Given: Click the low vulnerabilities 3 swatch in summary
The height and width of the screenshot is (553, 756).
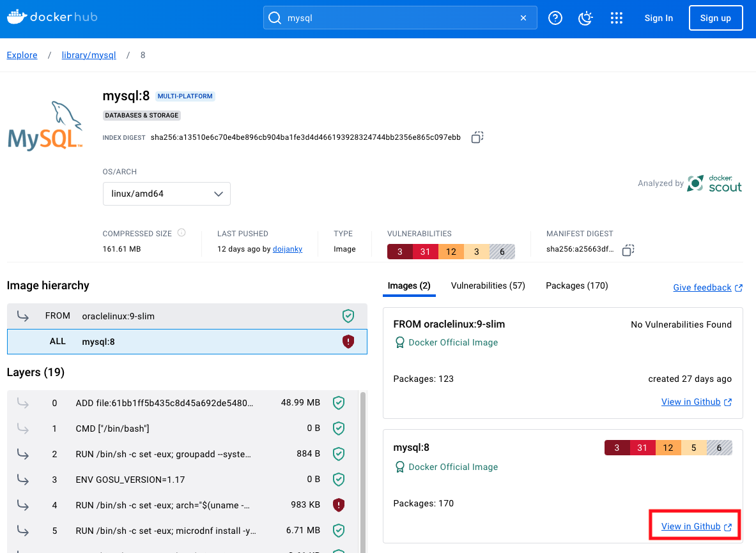Looking at the screenshot, I should tap(476, 252).
